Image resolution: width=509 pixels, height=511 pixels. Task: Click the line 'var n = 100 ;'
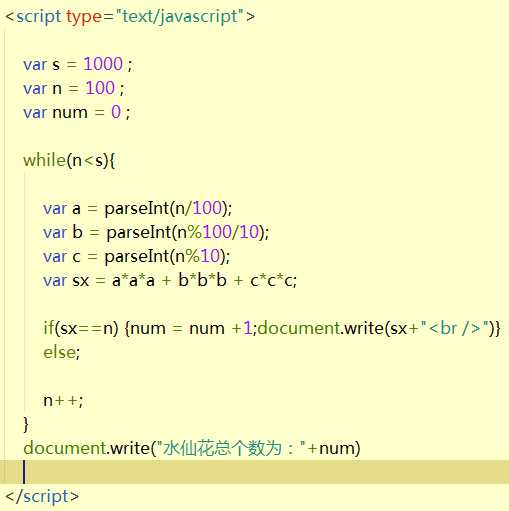[x=74, y=88]
